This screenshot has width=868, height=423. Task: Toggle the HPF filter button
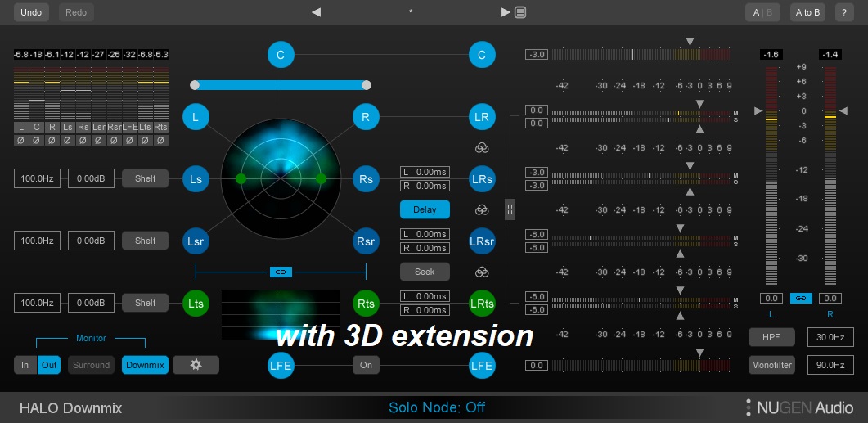click(x=771, y=336)
